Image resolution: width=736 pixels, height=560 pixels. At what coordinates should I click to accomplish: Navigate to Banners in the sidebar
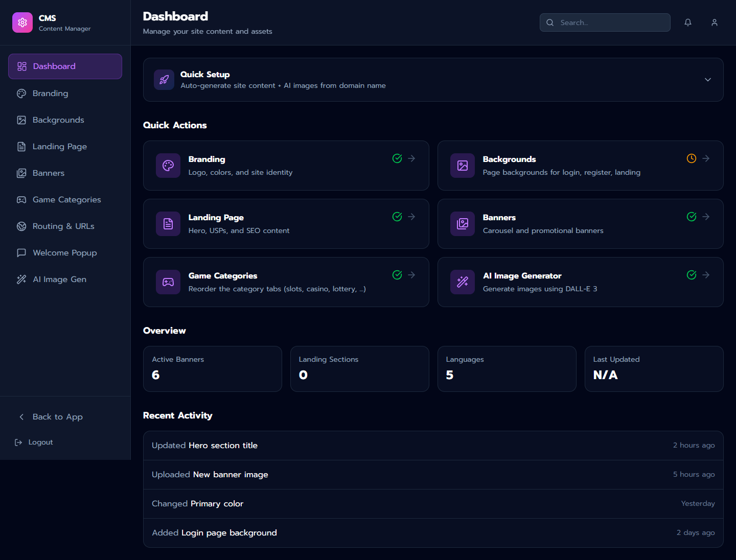point(65,173)
